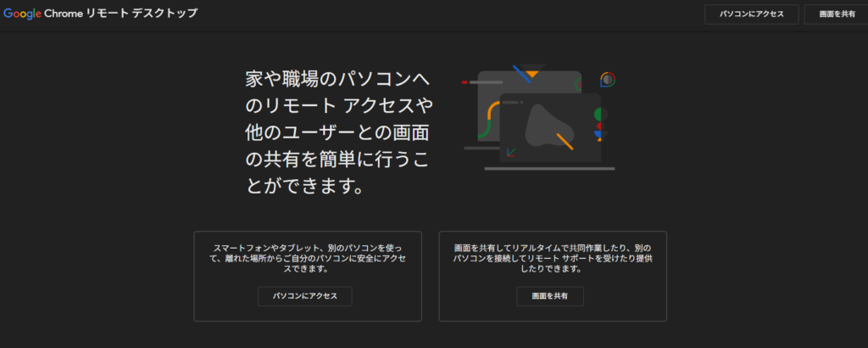Click the multicolor circle icon beside the illustration
868x348 pixels.
(607, 79)
